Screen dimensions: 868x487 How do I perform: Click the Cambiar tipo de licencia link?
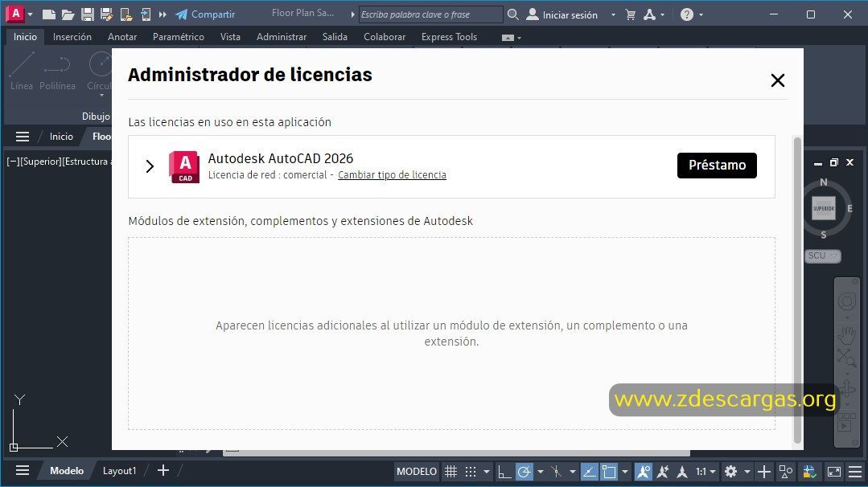(x=392, y=174)
